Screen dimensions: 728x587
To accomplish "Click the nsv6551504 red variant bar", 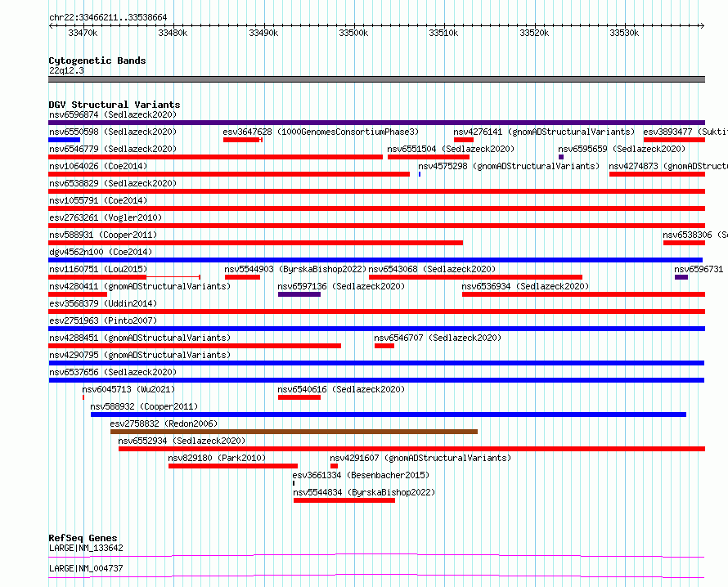I will tap(429, 157).
